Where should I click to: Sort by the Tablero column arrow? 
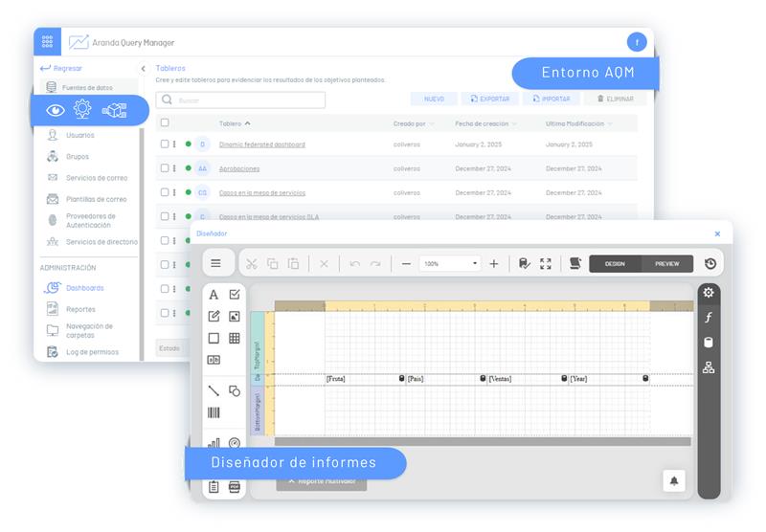pyautogui.click(x=248, y=123)
